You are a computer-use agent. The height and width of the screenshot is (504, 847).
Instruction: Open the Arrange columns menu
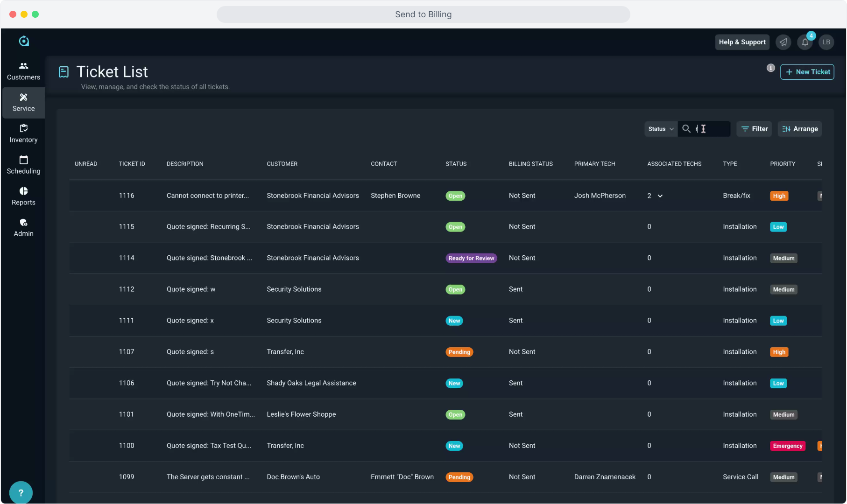800,129
